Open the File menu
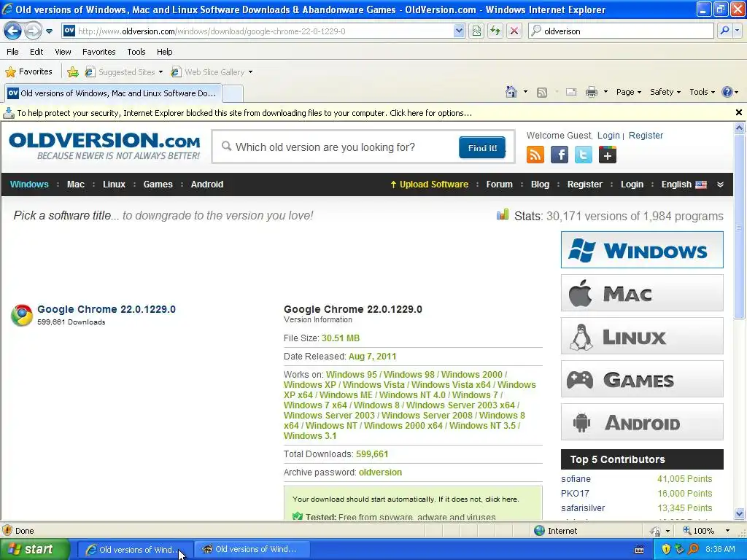 (13, 52)
